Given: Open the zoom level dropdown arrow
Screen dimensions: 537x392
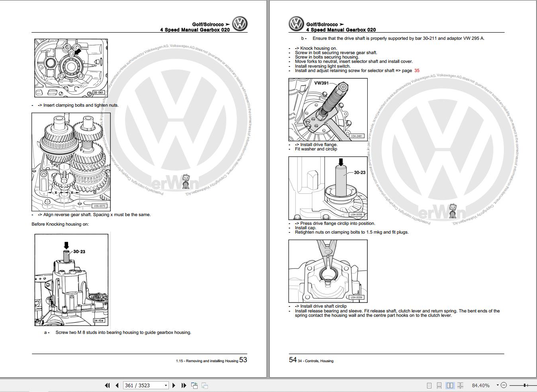Looking at the screenshot, I should (497, 385).
